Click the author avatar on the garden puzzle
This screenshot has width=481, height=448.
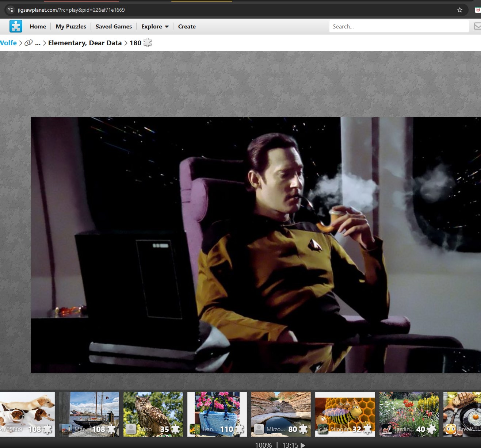point(387,429)
